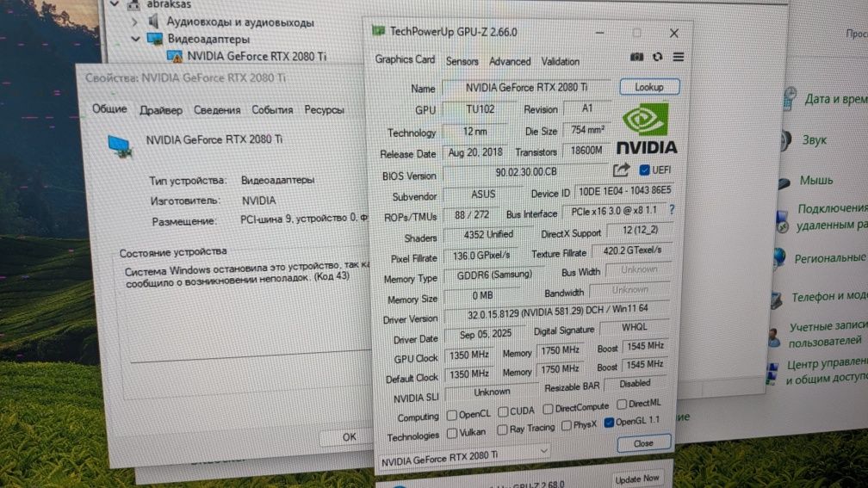Viewport: 868px width, 488px height.
Task: Toggle the OpenGL 1.1 checkbox
Action: coord(609,422)
